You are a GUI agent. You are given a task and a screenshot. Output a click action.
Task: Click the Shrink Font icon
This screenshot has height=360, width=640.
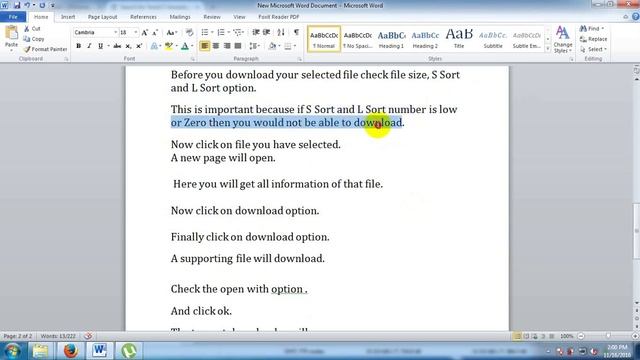tap(155, 33)
